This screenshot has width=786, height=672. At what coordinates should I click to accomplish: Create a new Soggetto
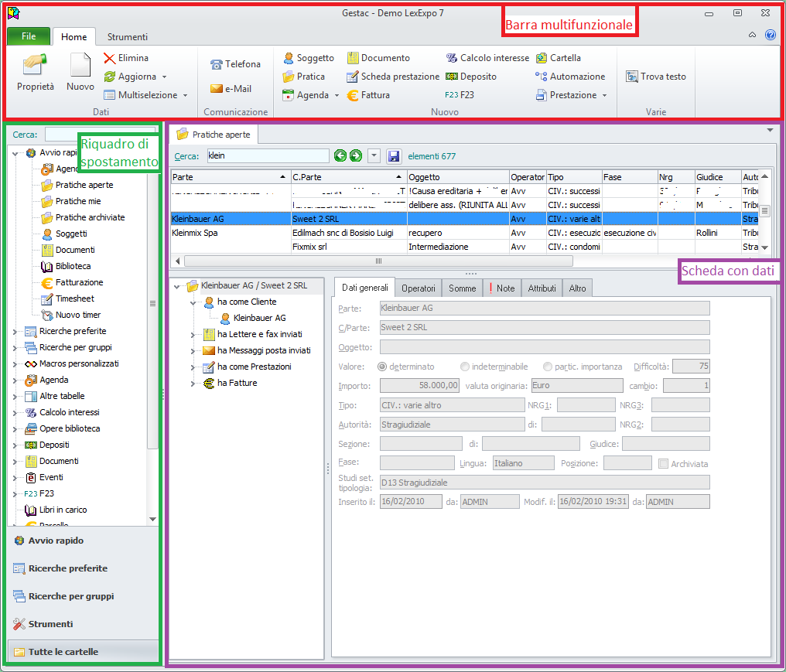click(308, 58)
